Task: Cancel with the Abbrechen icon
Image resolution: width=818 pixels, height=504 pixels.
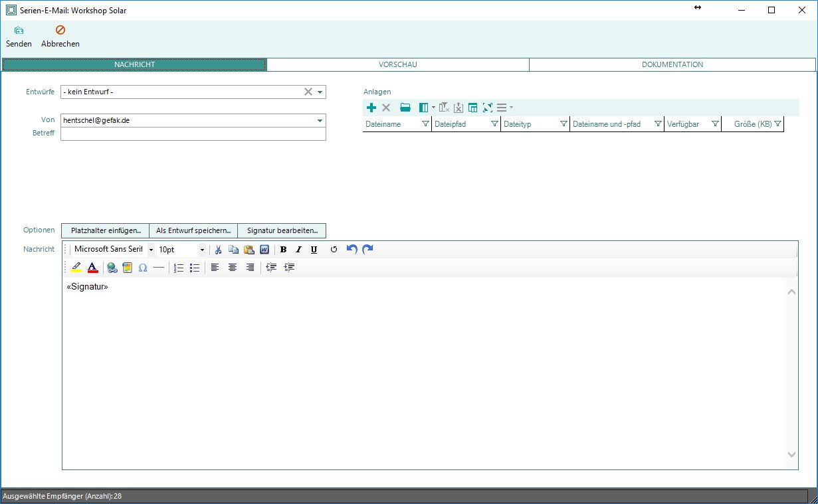Action: pos(60,30)
